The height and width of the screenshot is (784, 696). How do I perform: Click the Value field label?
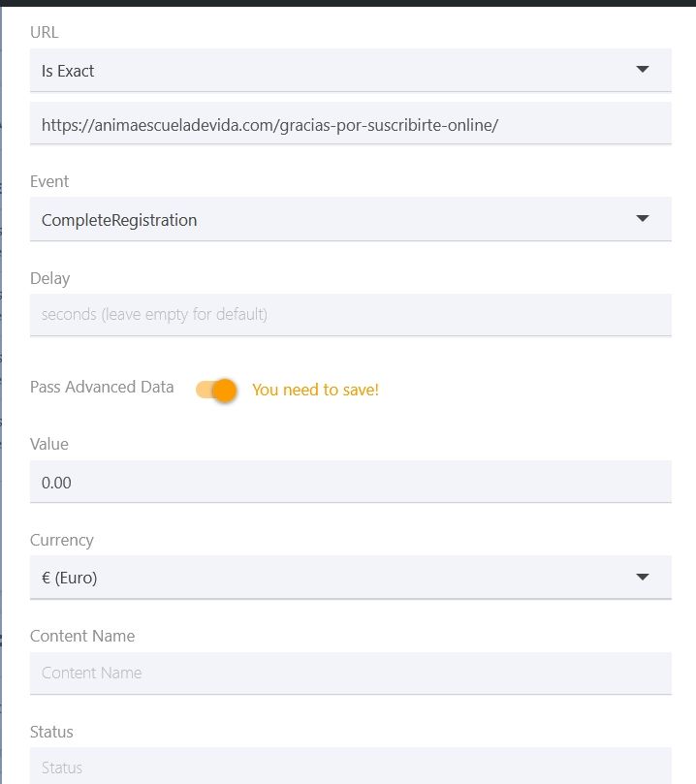tap(49, 444)
